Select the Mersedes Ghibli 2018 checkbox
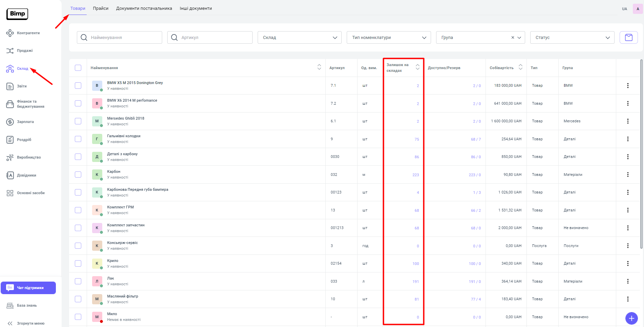Screen dimensions: 644x327 pyautogui.click(x=78, y=121)
